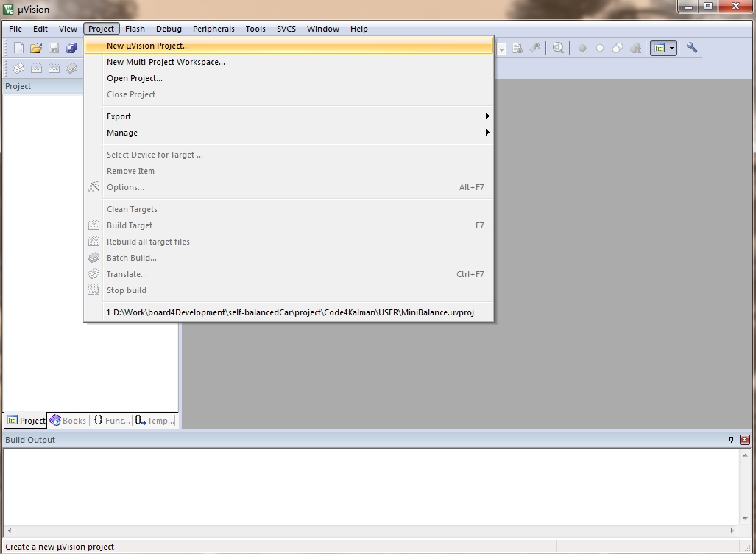Pin the Build Output panel

731,440
